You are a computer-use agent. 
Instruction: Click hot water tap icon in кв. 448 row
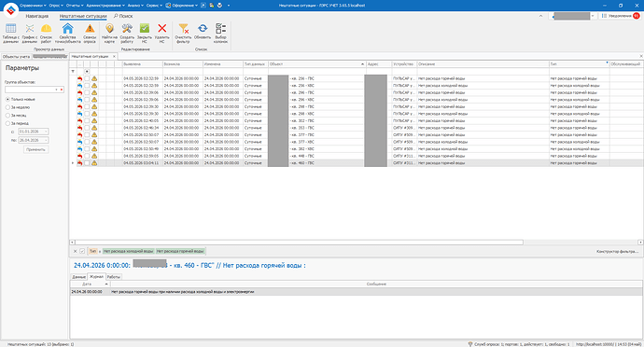coord(79,156)
